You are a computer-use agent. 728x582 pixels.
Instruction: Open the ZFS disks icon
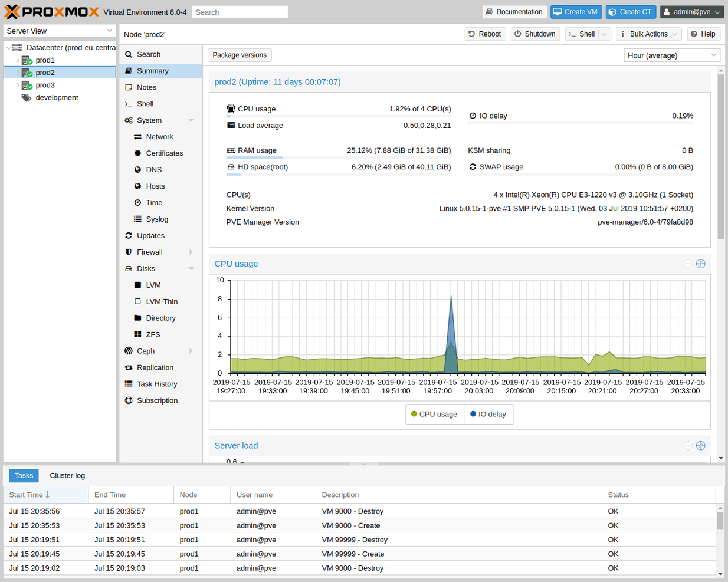[137, 334]
